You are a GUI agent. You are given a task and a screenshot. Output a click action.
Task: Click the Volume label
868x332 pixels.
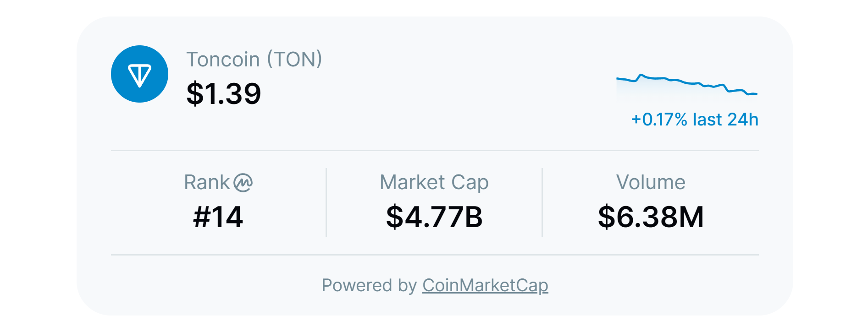tap(651, 182)
